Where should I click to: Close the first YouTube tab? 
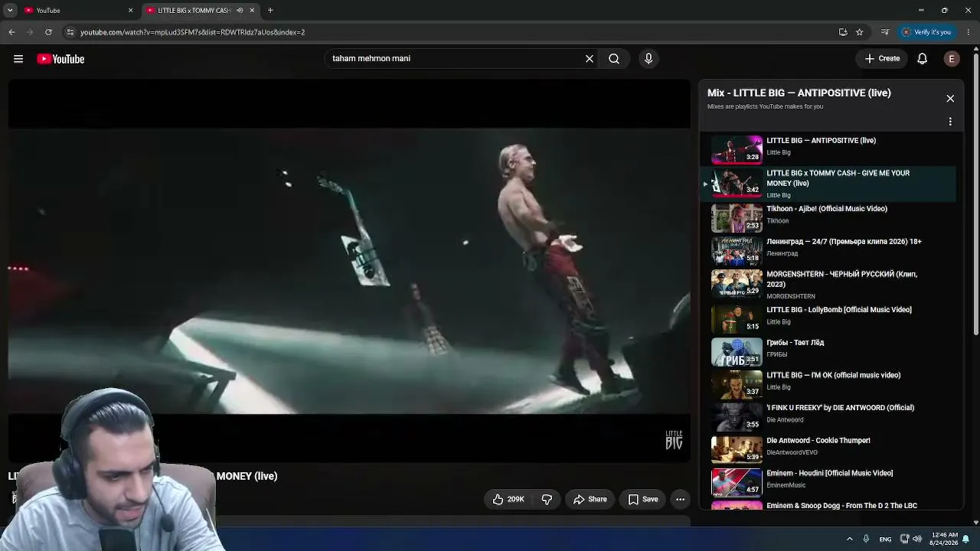130,11
